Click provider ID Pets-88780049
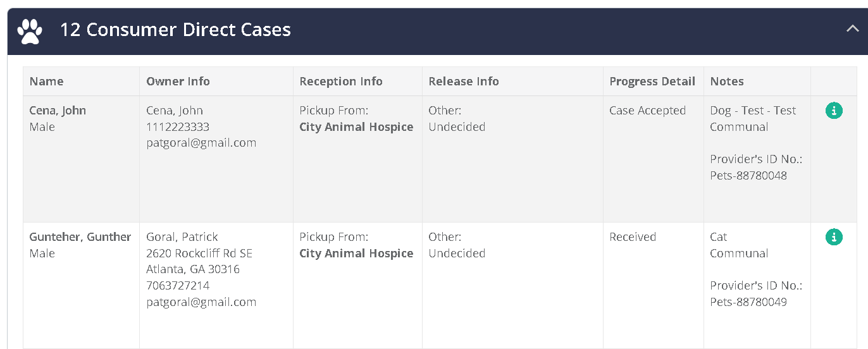Screen dimensions: 868x349 pos(748,302)
